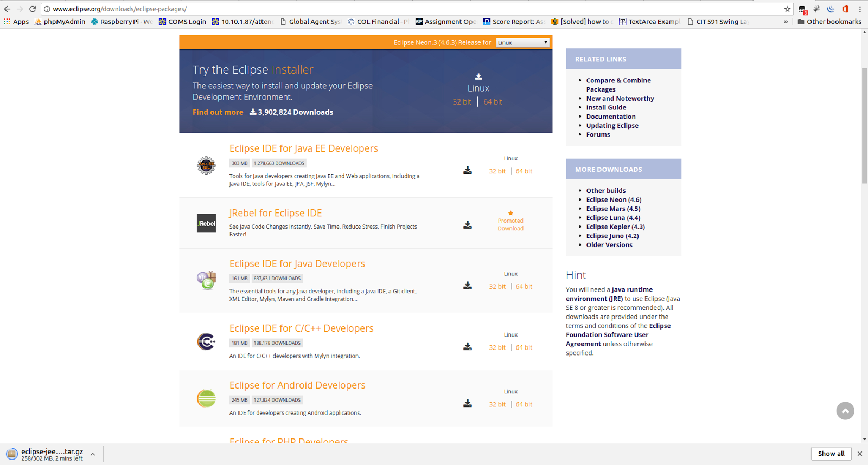Open Updating Eclipse link
Viewport: 868px width, 465px height.
click(612, 126)
